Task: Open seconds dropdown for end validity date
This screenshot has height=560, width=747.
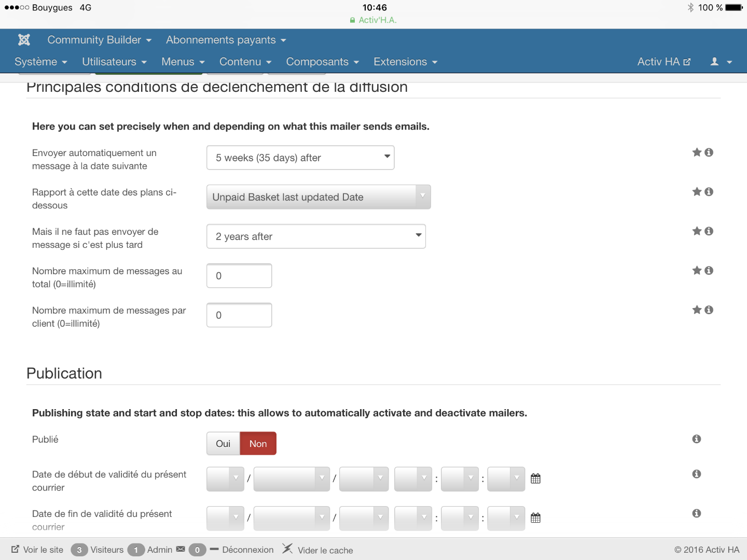Action: 506,518
